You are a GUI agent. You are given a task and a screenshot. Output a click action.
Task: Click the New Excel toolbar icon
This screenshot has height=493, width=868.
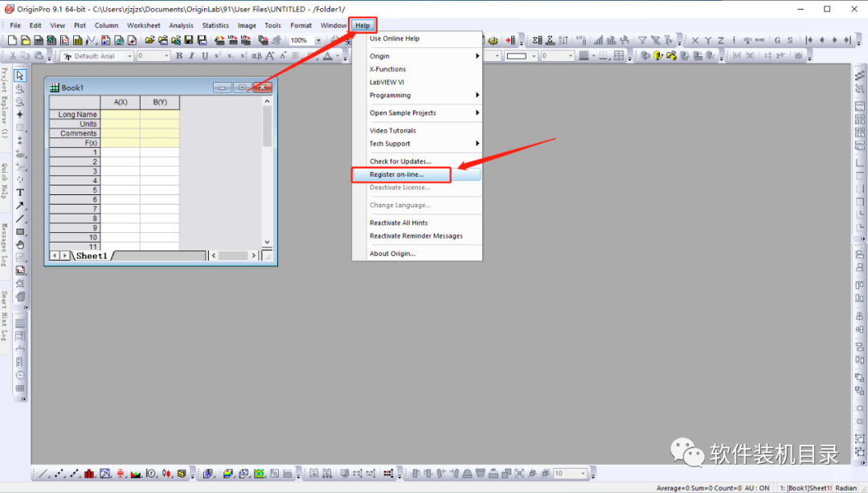tap(51, 40)
